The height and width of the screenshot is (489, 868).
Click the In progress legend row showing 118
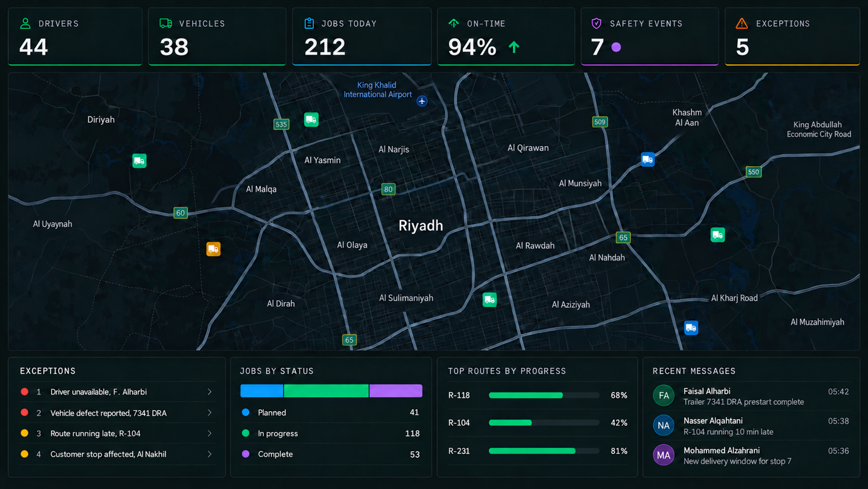pos(331,433)
